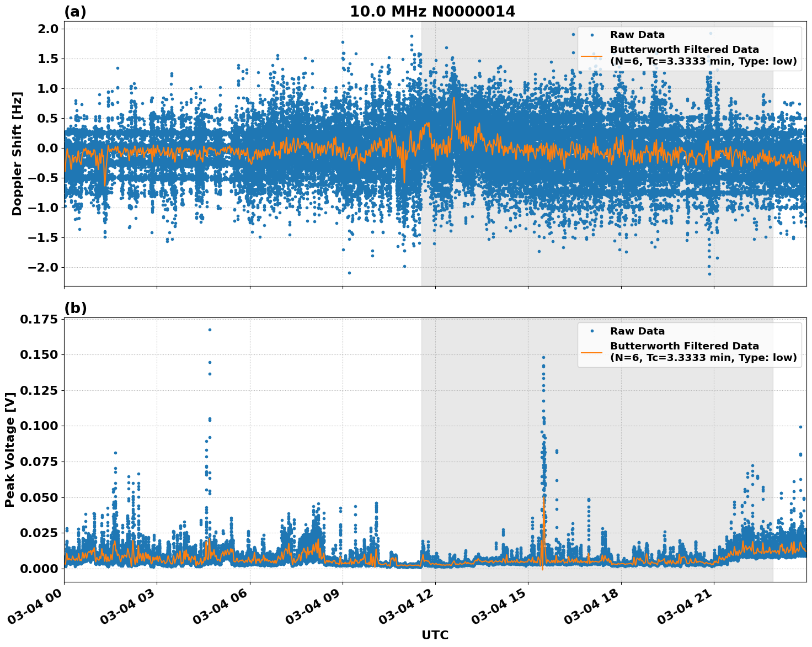
Task: Click the UTC axis label
Action: click(x=436, y=635)
